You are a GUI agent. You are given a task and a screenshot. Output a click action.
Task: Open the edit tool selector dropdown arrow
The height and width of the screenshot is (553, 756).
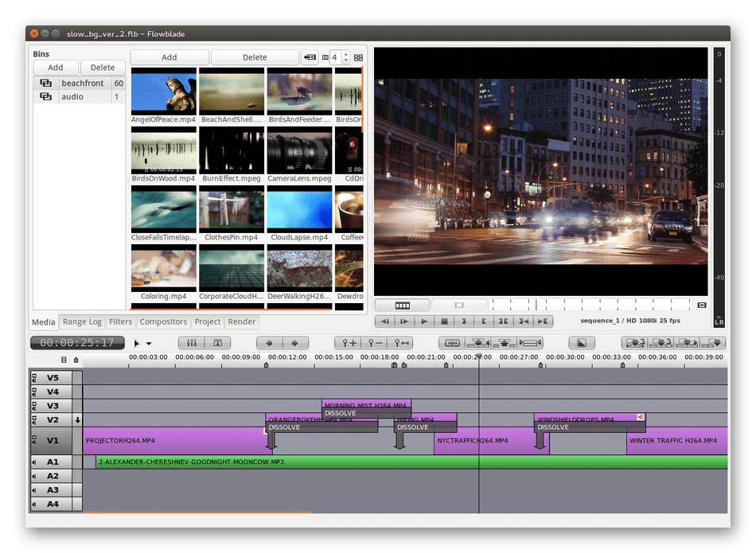point(149,344)
